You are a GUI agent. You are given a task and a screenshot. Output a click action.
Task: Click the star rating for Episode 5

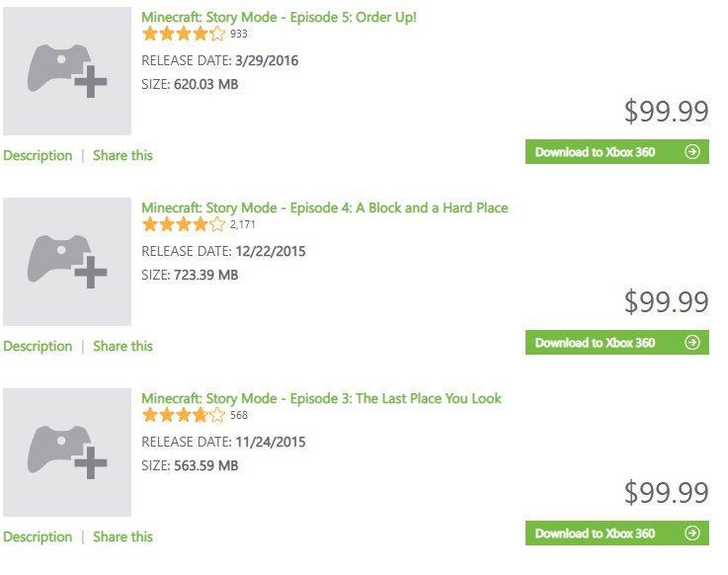tap(184, 35)
